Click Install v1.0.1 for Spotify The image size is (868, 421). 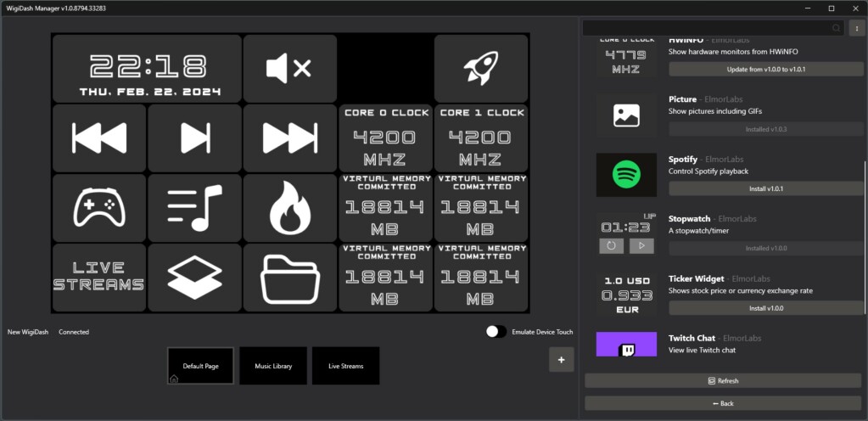[766, 188]
